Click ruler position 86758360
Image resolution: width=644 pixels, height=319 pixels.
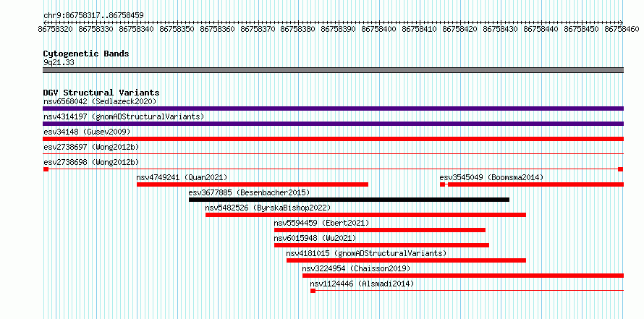[218, 29]
